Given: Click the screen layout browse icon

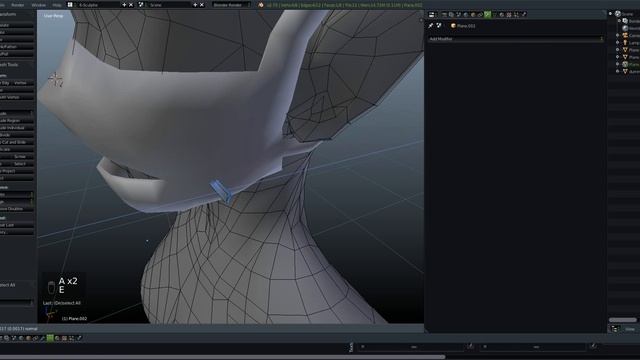Looking at the screenshot, I should click(x=70, y=5).
